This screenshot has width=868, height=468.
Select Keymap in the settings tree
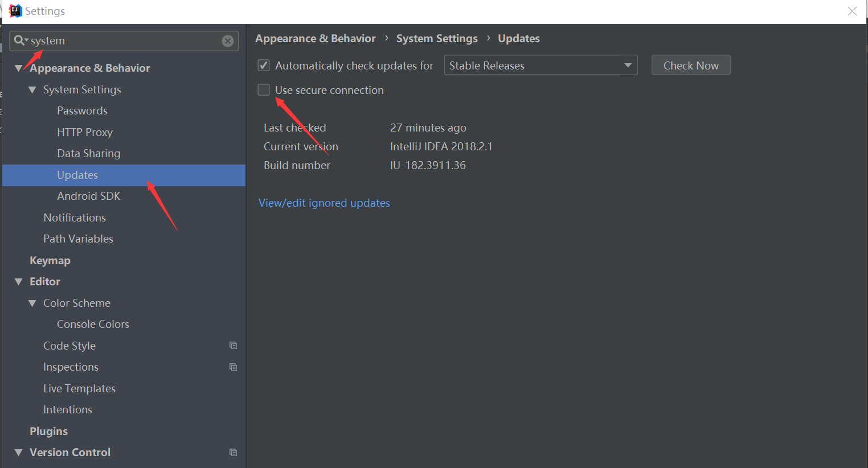(x=50, y=261)
